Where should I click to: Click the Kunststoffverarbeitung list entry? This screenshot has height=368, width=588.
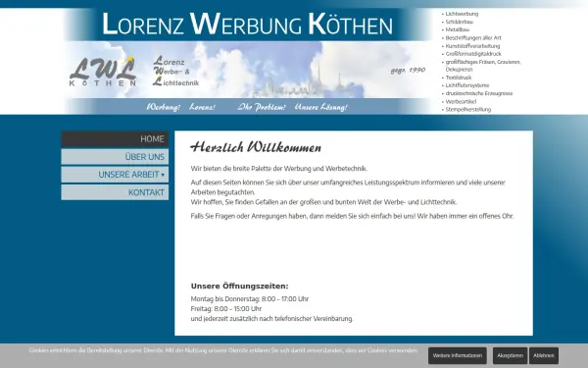(472, 46)
